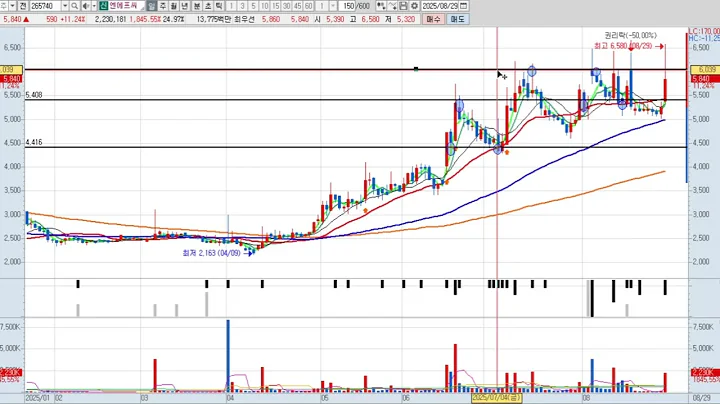Open the small dropdown arrow beside 주 in the top-left corner
This screenshot has height=404, width=720.
click(12, 6)
